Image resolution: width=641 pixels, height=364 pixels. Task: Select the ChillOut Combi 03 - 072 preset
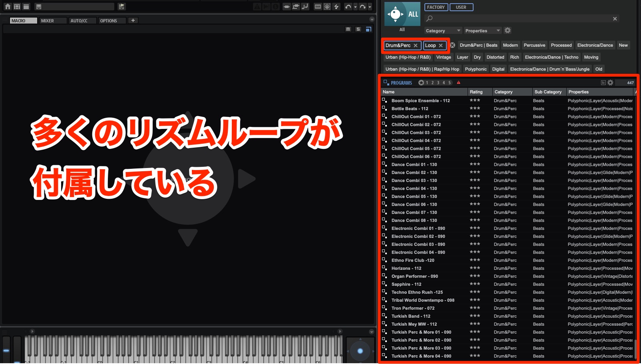[x=416, y=133]
